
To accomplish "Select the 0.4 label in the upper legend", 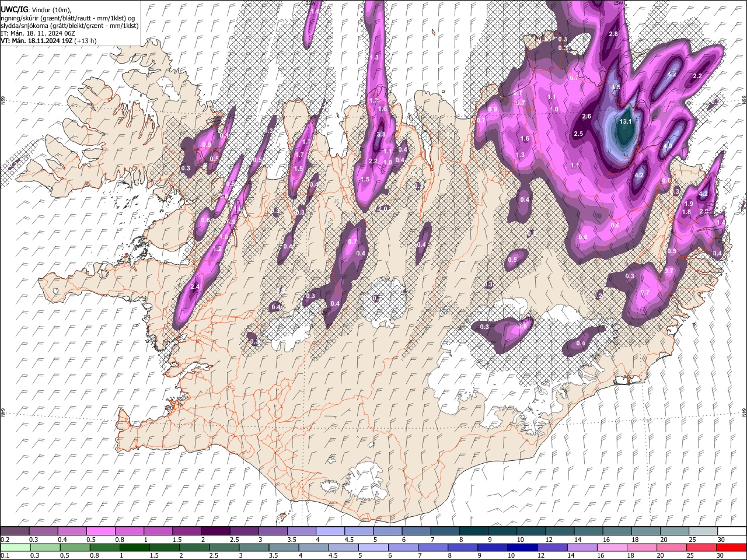I will tap(62, 540).
